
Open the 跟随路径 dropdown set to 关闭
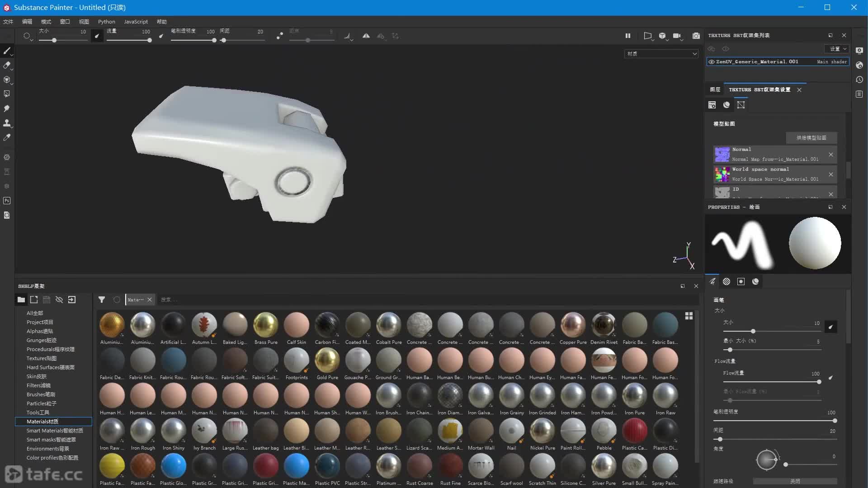tap(795, 481)
